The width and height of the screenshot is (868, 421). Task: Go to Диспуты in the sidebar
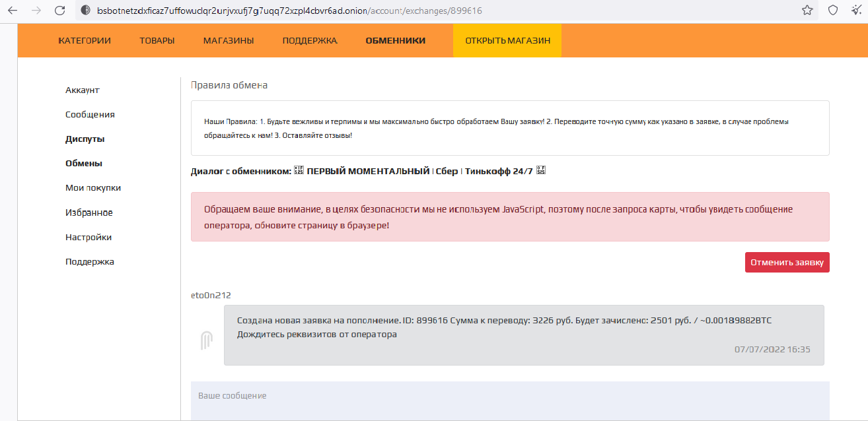(x=85, y=139)
